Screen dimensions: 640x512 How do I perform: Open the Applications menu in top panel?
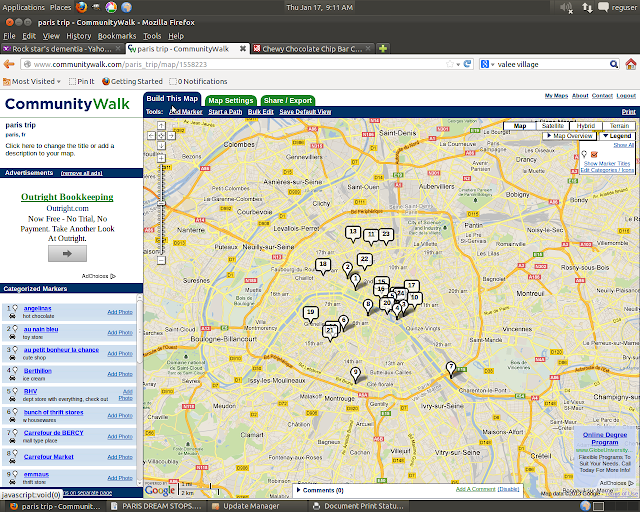tap(23, 7)
